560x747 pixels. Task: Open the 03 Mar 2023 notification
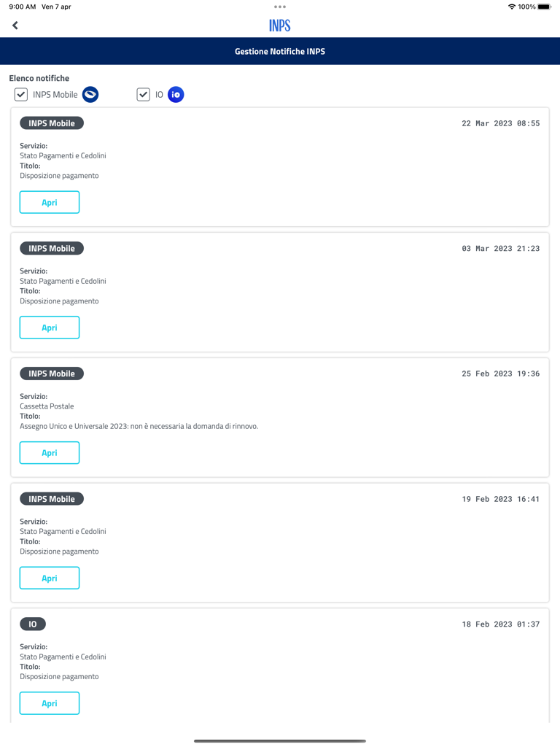(50, 328)
